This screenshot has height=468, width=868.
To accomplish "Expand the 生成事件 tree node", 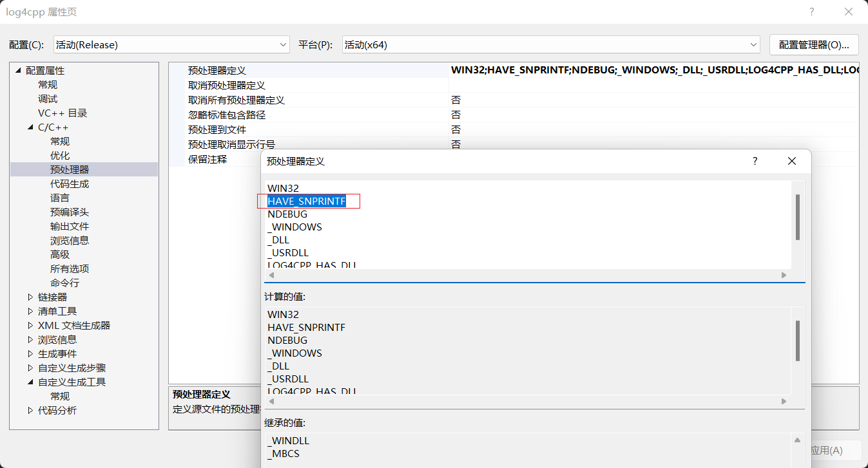I will 29,353.
